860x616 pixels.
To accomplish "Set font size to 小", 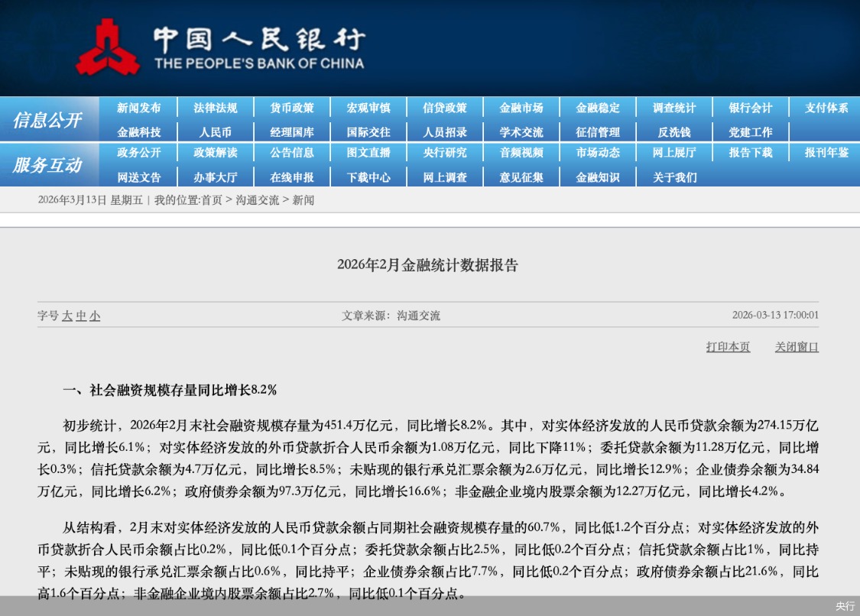I will 96,316.
